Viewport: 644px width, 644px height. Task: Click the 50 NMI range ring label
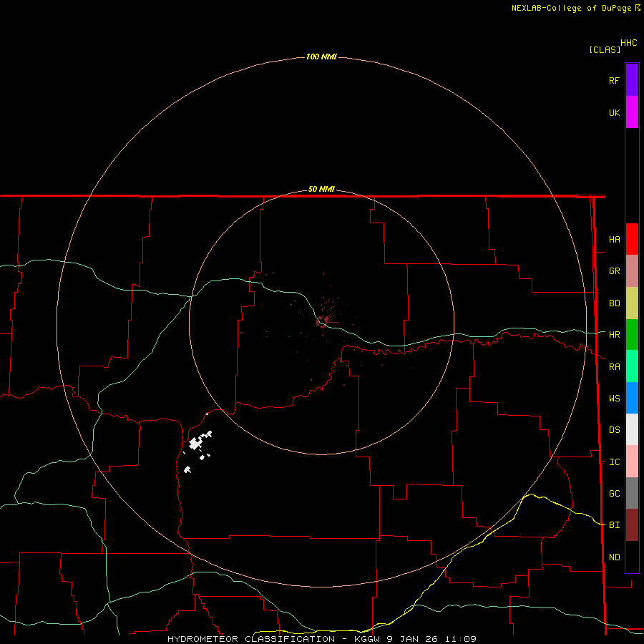(321, 189)
